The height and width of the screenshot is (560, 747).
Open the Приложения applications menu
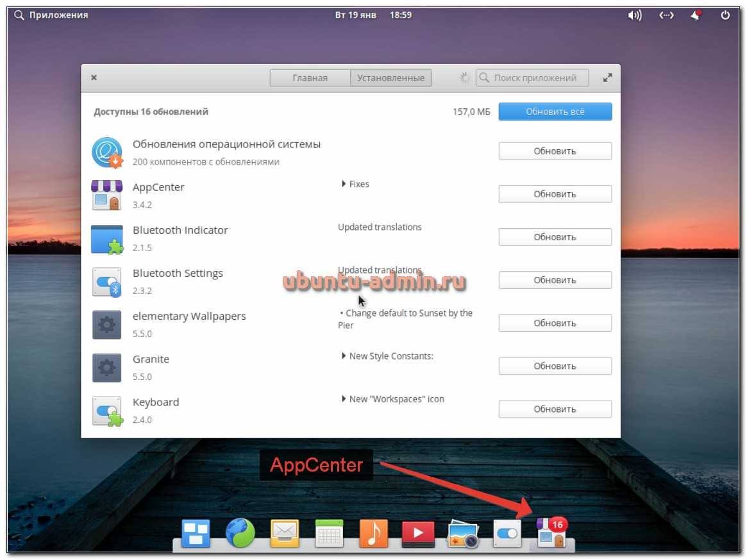[51, 15]
